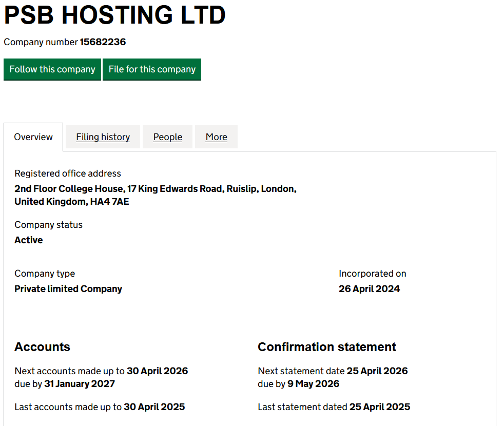Click the PSB HOSTING LTD heading
The width and height of the screenshot is (504, 426).
(114, 15)
